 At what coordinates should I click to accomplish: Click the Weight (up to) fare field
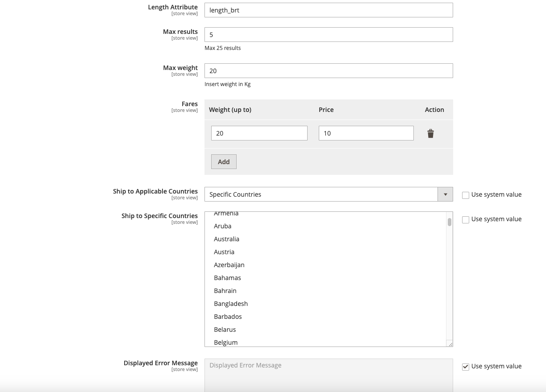coord(259,133)
